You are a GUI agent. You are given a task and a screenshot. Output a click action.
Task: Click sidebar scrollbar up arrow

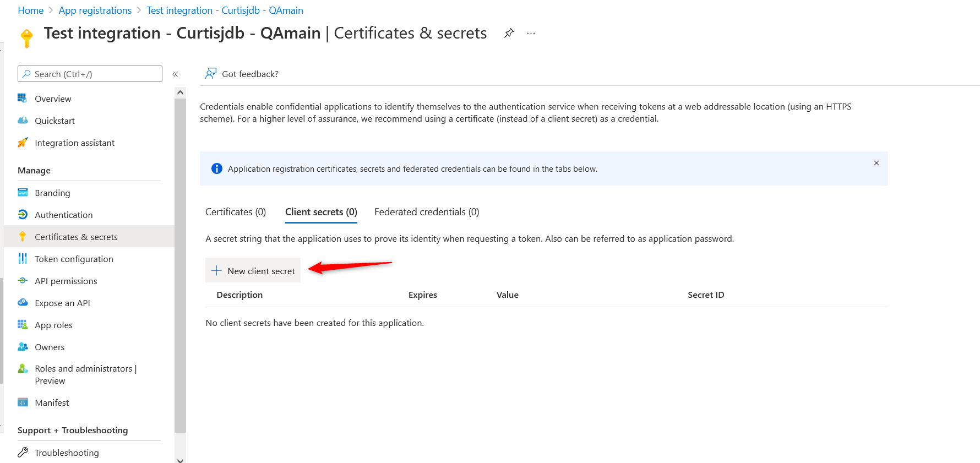coord(180,92)
